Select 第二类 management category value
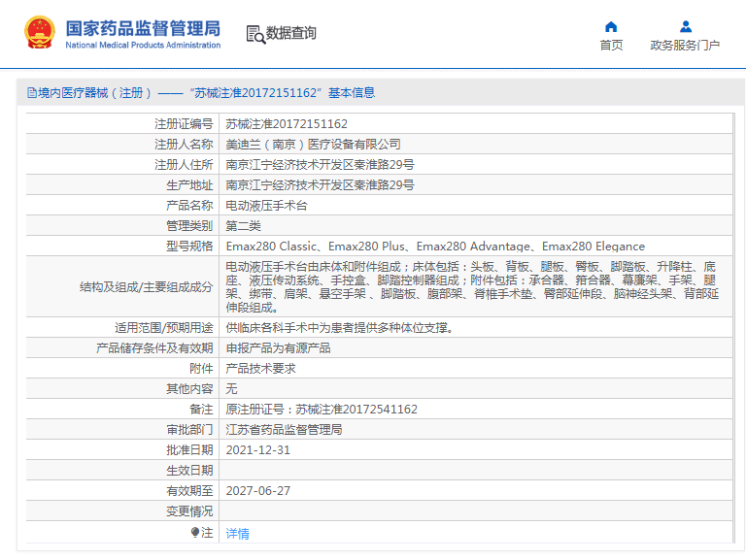This screenshot has width=746, height=560. click(243, 226)
